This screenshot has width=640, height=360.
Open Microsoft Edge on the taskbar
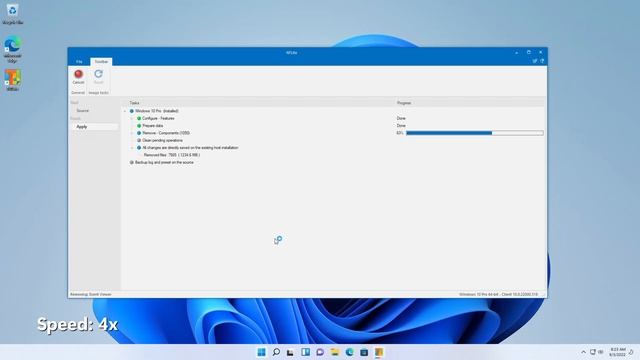pyautogui.click(x=349, y=352)
